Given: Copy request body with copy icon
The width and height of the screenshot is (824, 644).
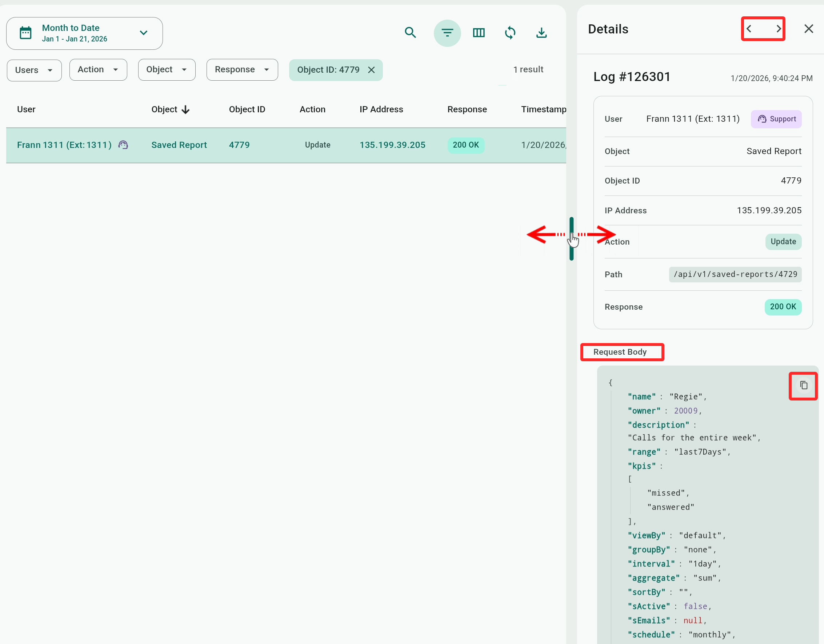Looking at the screenshot, I should [x=803, y=385].
